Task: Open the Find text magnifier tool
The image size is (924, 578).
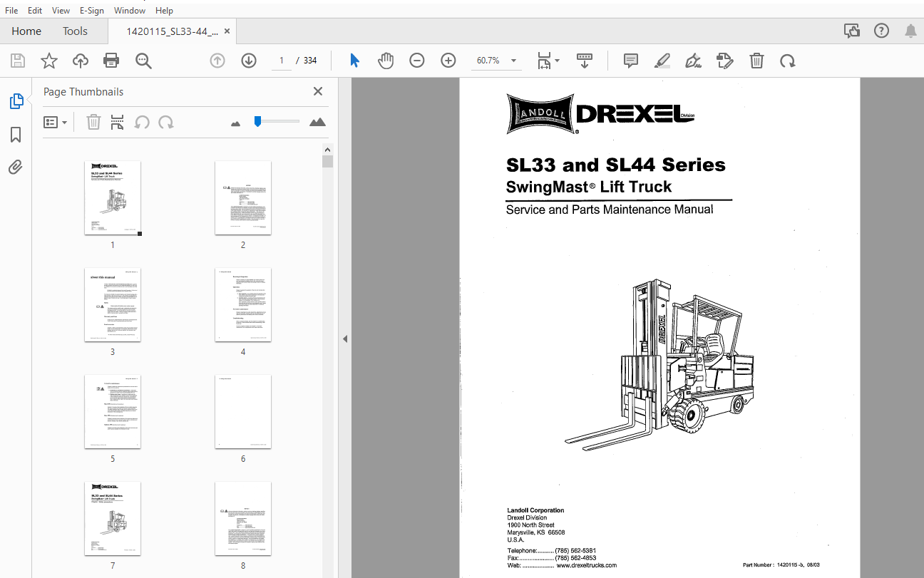Action: click(x=144, y=61)
